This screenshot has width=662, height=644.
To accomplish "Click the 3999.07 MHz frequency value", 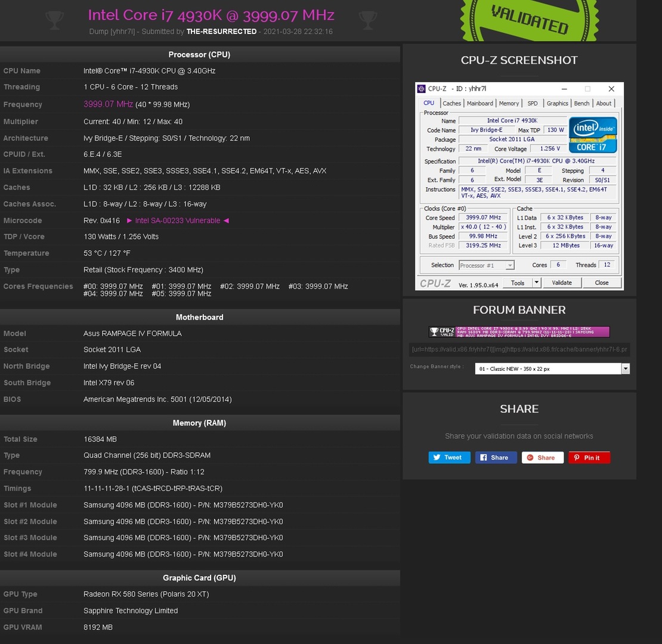I will tap(108, 104).
